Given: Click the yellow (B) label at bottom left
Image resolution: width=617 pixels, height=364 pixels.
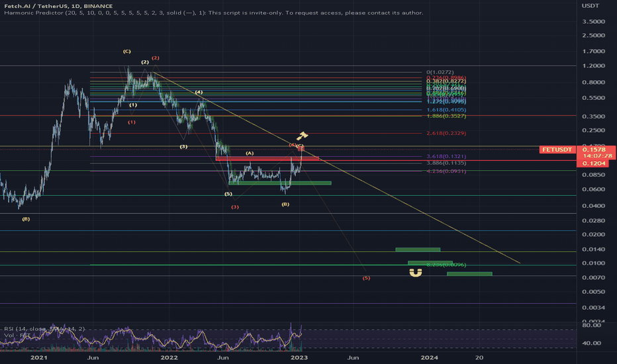Looking at the screenshot, I should point(26,219).
